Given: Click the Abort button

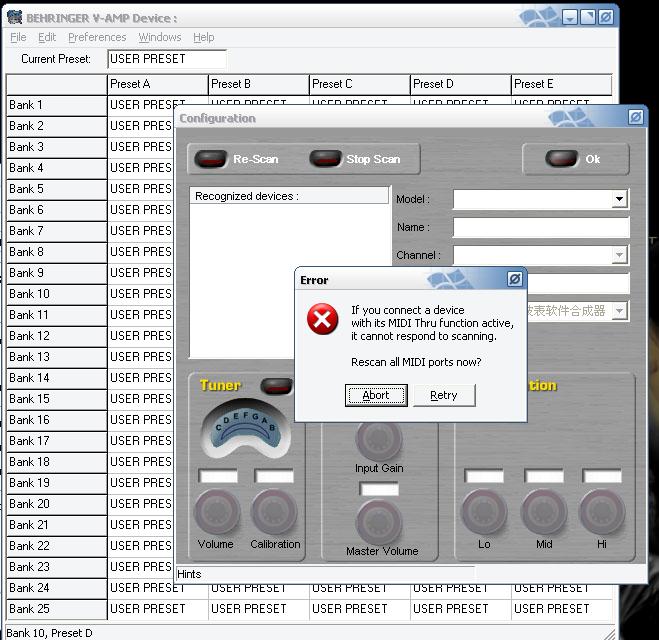Looking at the screenshot, I should pyautogui.click(x=376, y=395).
